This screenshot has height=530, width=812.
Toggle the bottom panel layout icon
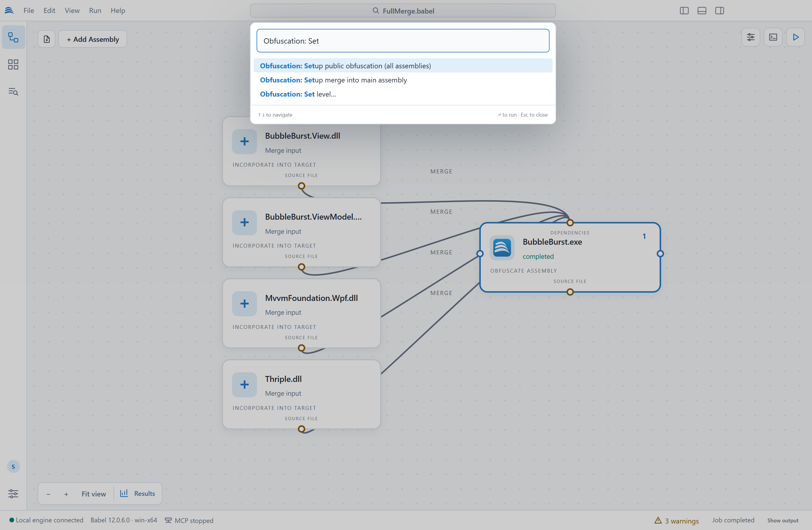point(702,11)
